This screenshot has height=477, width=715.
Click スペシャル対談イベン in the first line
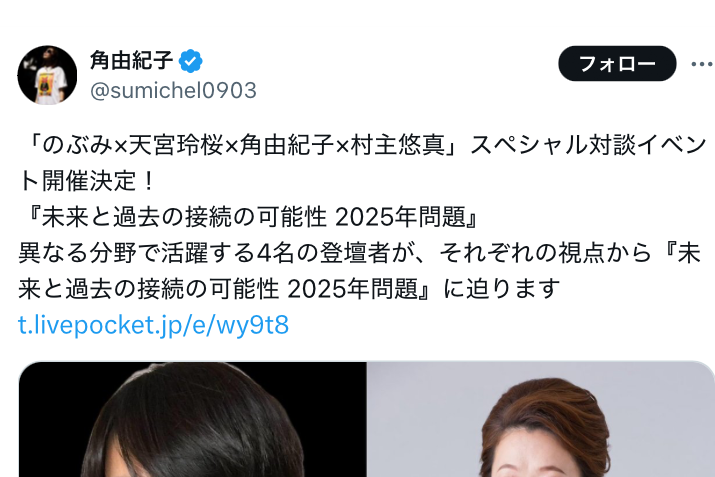588,145
